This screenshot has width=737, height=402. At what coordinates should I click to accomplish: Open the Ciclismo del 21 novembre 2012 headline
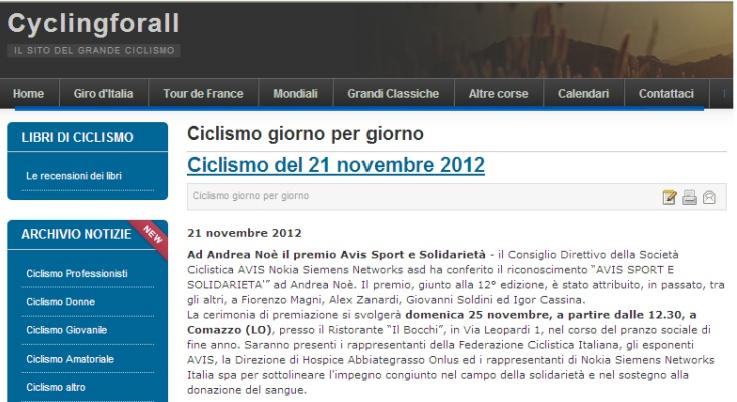(336, 165)
